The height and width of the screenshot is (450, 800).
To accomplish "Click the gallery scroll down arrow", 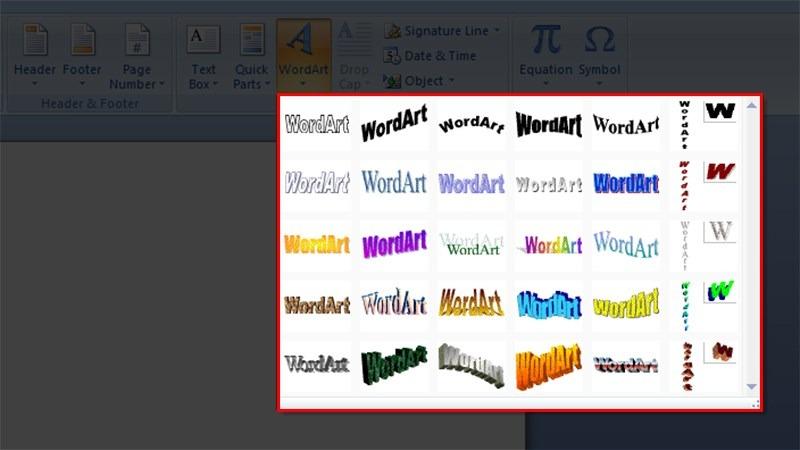I will coord(751,387).
